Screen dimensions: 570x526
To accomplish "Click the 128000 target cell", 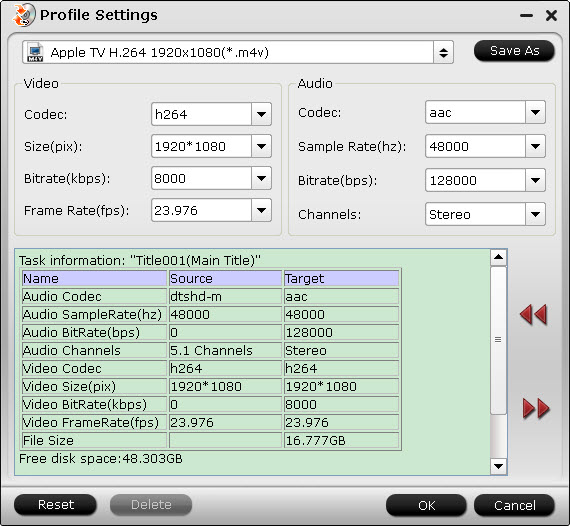I will [341, 332].
